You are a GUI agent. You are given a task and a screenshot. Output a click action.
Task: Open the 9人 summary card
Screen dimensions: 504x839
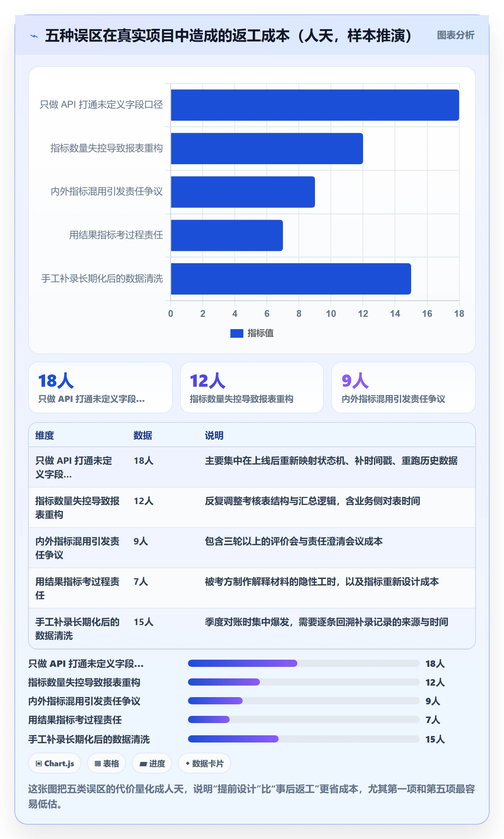tap(404, 387)
